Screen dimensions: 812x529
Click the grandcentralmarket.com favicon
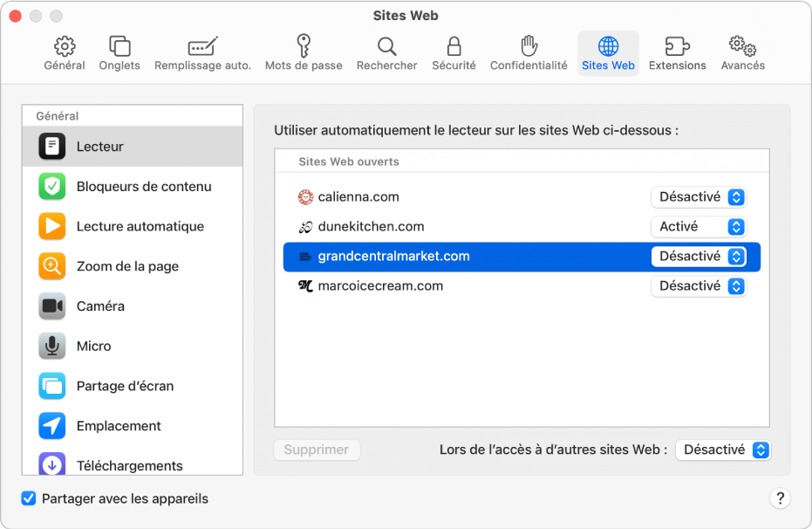(x=305, y=257)
